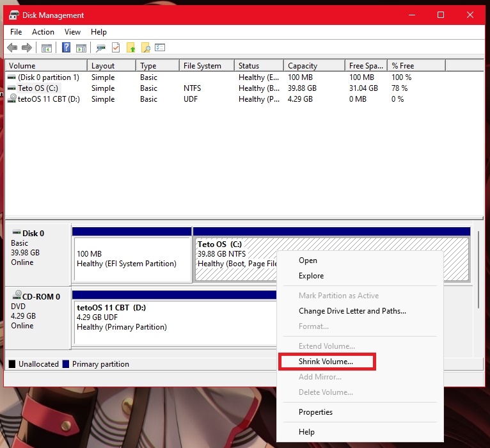
Task: Open the File menu
Action: (x=16, y=32)
